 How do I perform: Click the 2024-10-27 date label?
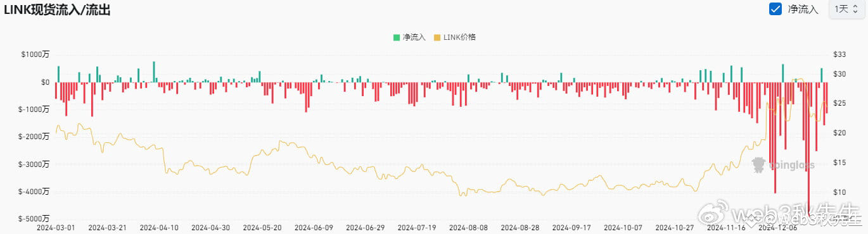click(675, 227)
